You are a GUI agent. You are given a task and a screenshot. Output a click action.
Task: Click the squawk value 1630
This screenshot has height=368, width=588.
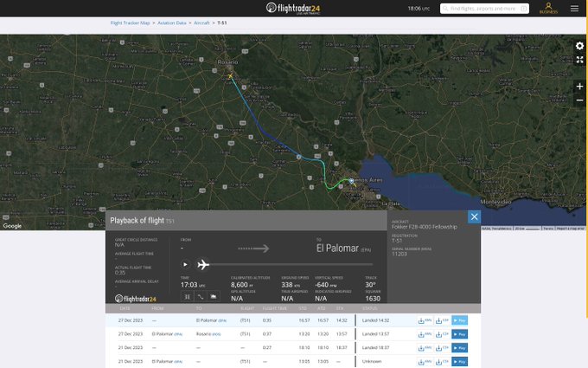pos(373,299)
